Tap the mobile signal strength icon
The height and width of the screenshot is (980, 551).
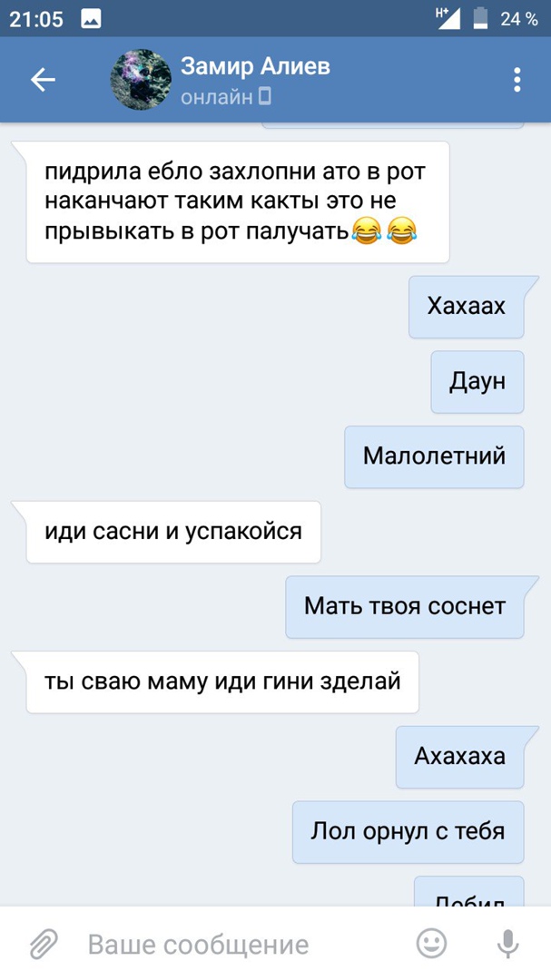pos(448,19)
